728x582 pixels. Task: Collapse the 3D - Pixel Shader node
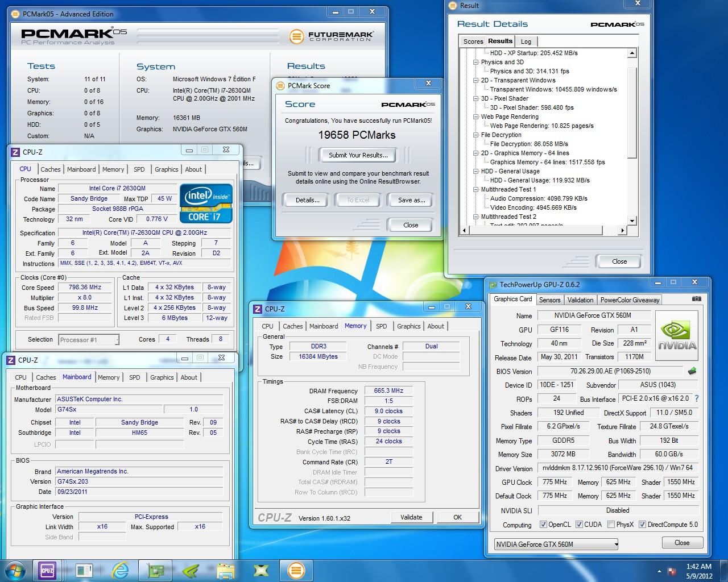click(x=476, y=98)
